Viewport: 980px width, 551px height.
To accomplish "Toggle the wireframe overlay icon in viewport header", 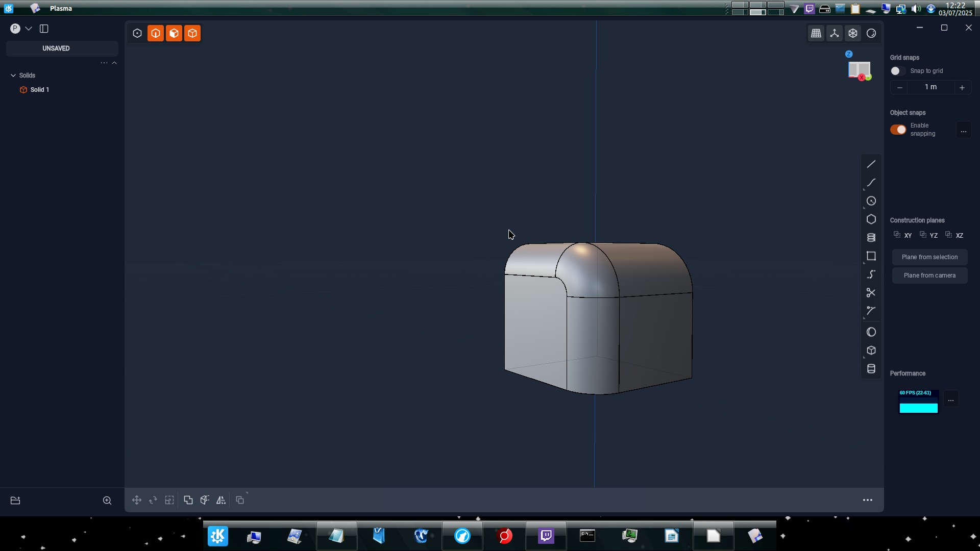I will (x=853, y=33).
